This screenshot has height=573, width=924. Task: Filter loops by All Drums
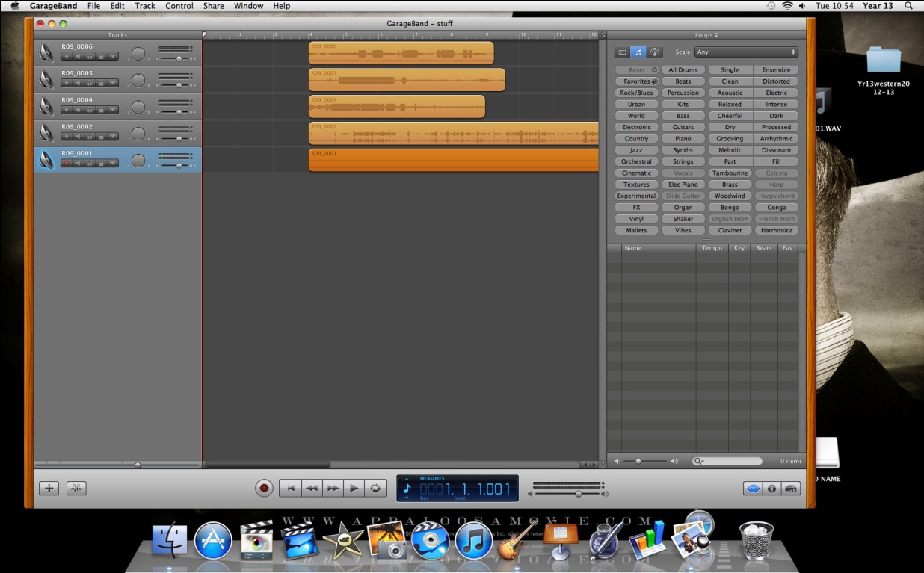coord(683,70)
